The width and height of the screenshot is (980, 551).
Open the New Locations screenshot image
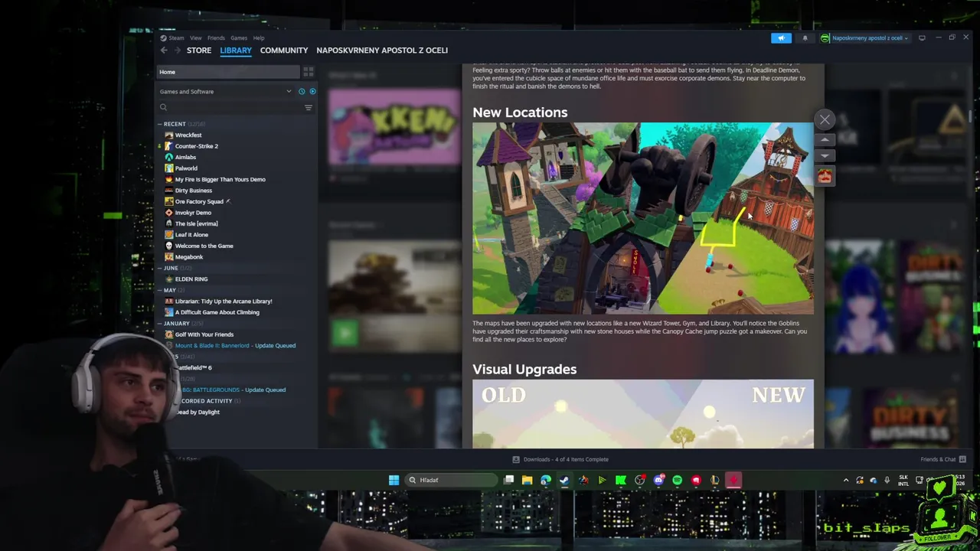[x=643, y=219]
